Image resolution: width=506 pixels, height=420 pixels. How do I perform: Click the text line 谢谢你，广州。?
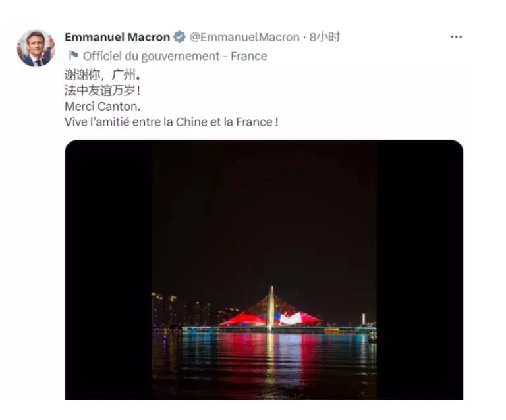pos(103,75)
